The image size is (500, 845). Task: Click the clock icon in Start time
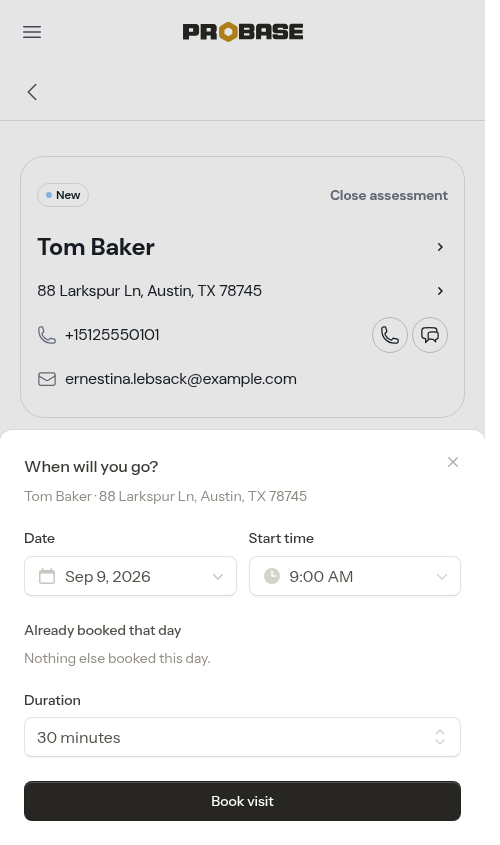(272, 576)
